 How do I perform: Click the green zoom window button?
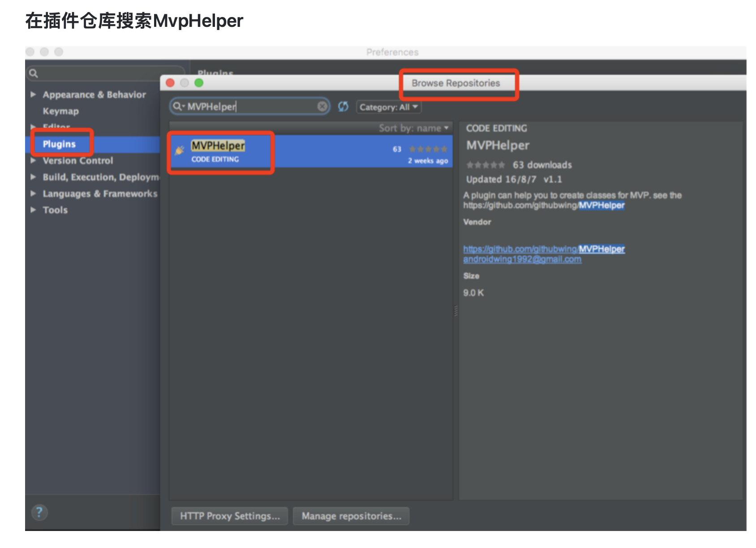198,83
